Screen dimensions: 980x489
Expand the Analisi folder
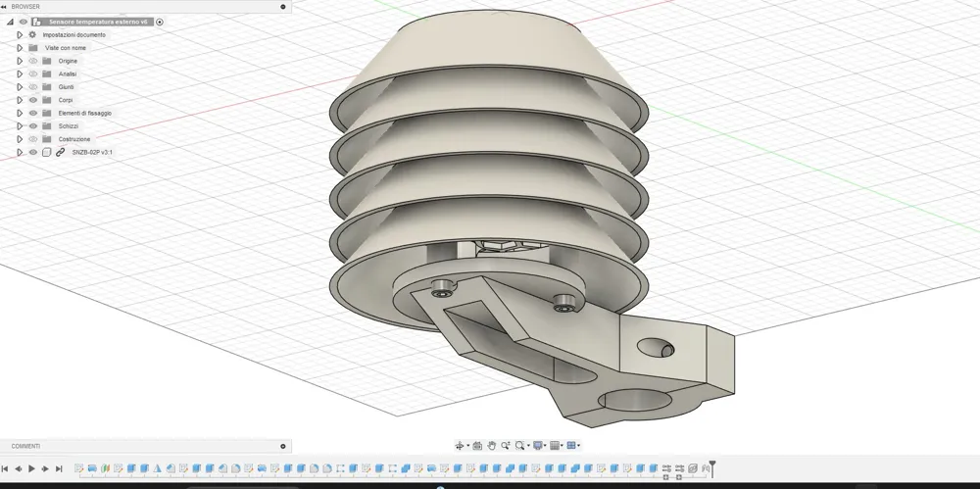[x=20, y=73]
